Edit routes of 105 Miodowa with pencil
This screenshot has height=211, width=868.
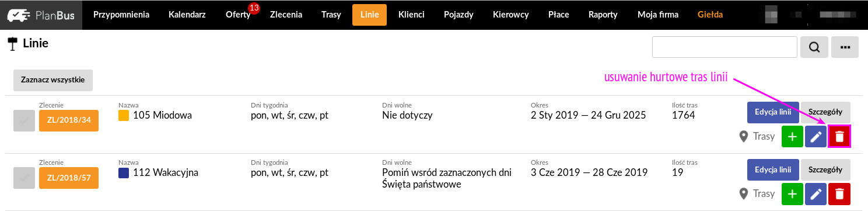tap(815, 136)
